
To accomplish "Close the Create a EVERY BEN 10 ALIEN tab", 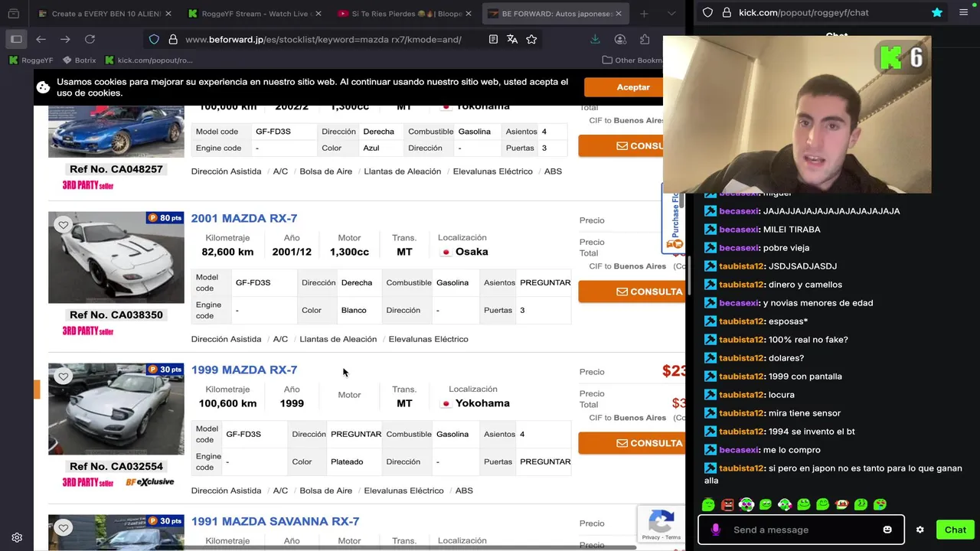I will (168, 13).
